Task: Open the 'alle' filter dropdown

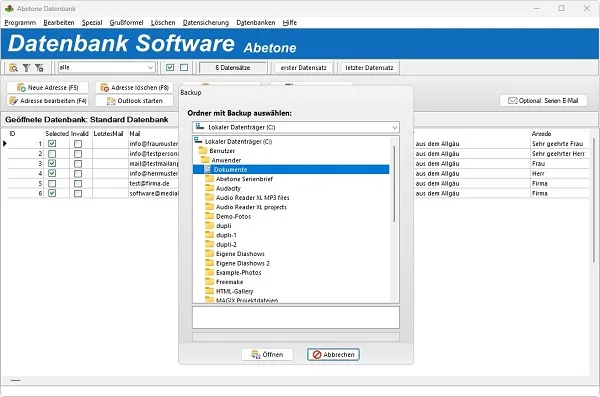Action: (150, 68)
